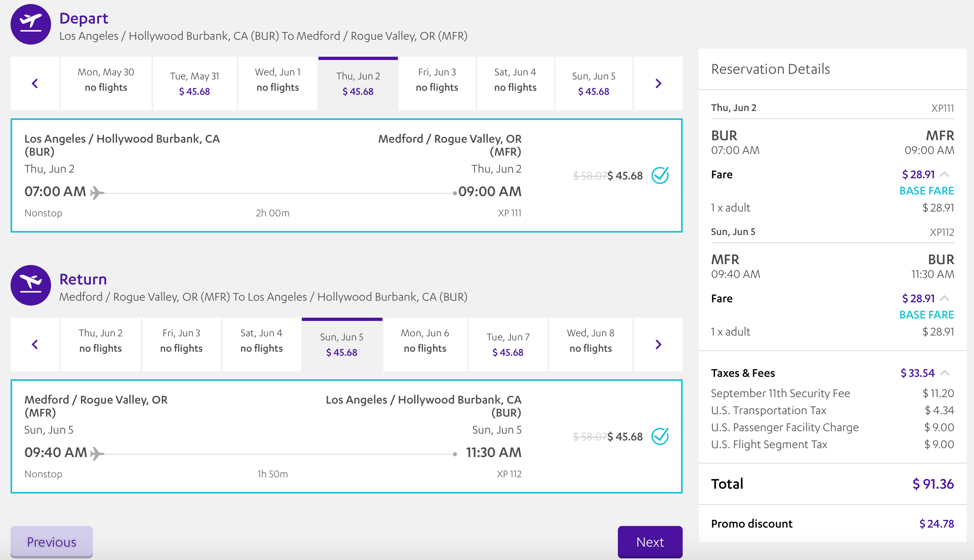974x560 pixels.
Task: Select Tue, May 31 departure date tab
Action: 194,83
